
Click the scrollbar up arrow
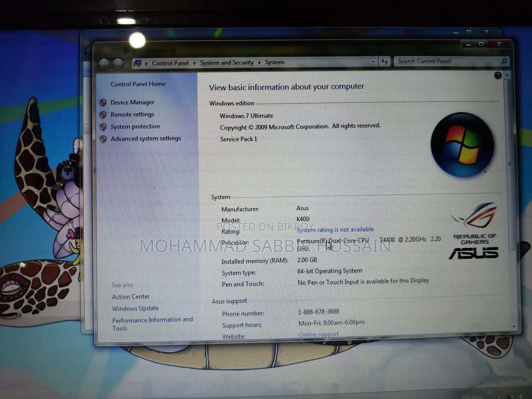pyautogui.click(x=508, y=75)
